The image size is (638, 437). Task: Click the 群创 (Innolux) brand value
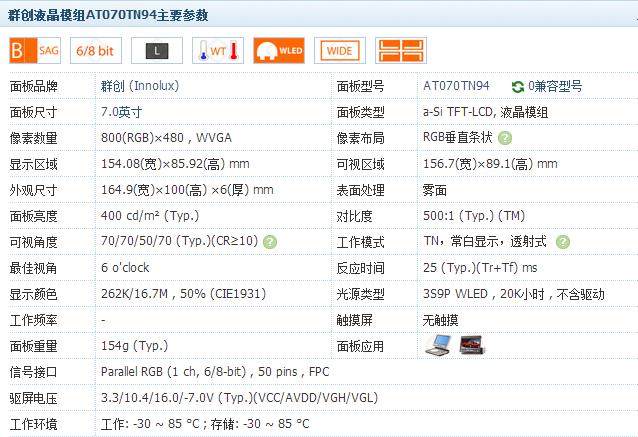pyautogui.click(x=140, y=86)
